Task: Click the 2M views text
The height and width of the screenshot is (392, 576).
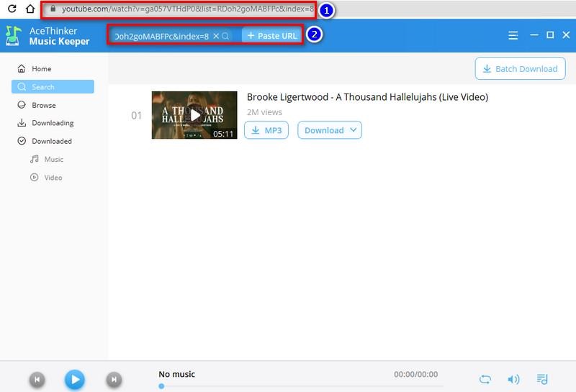Action: (x=264, y=112)
